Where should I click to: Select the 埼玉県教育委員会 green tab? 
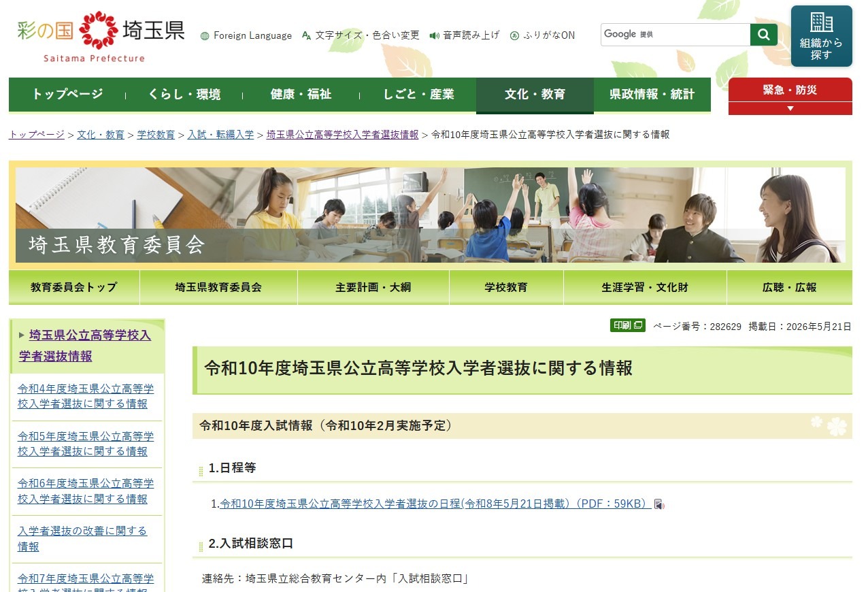pos(218,287)
